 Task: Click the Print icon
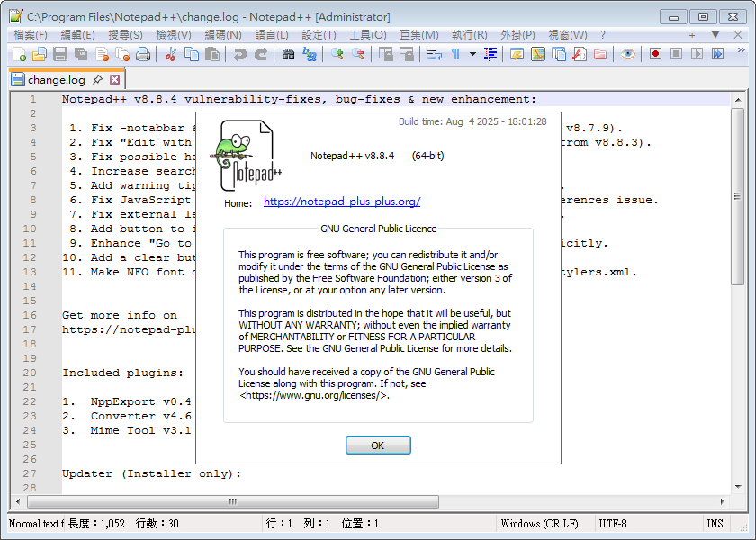pos(143,54)
